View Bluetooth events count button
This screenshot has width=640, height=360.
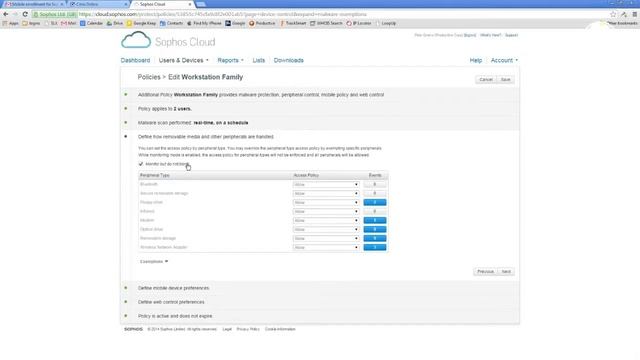[375, 184]
